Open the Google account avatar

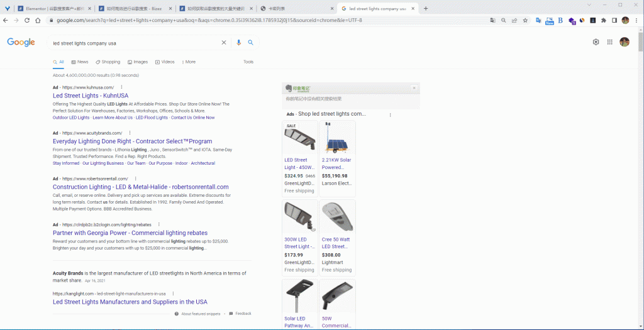tap(625, 42)
